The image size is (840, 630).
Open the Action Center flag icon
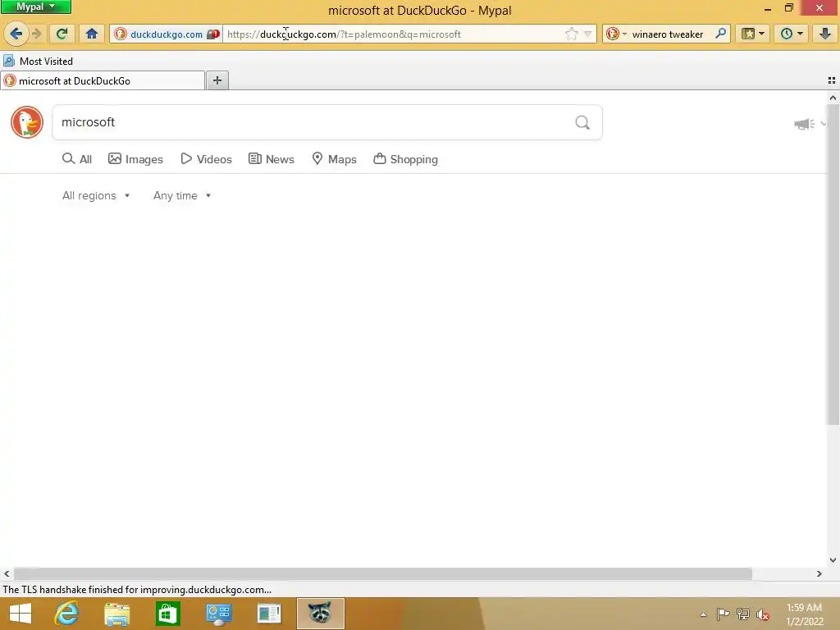723,614
